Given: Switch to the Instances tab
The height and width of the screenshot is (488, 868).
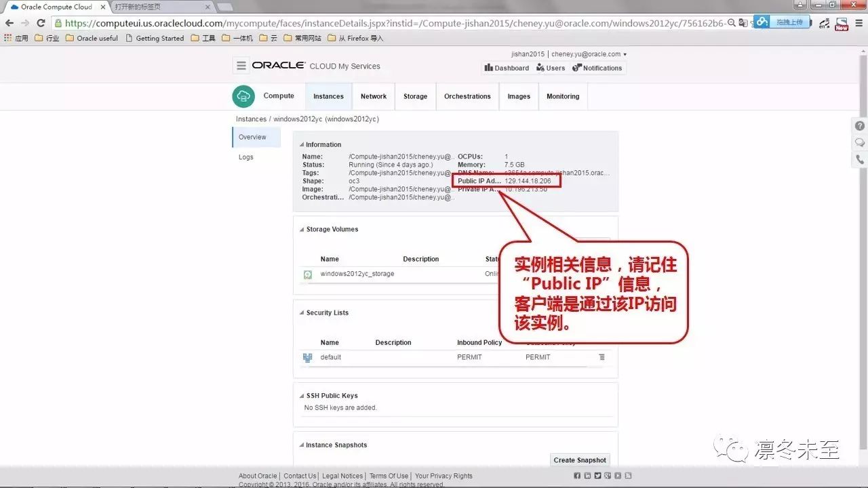Looking at the screenshot, I should tap(328, 96).
